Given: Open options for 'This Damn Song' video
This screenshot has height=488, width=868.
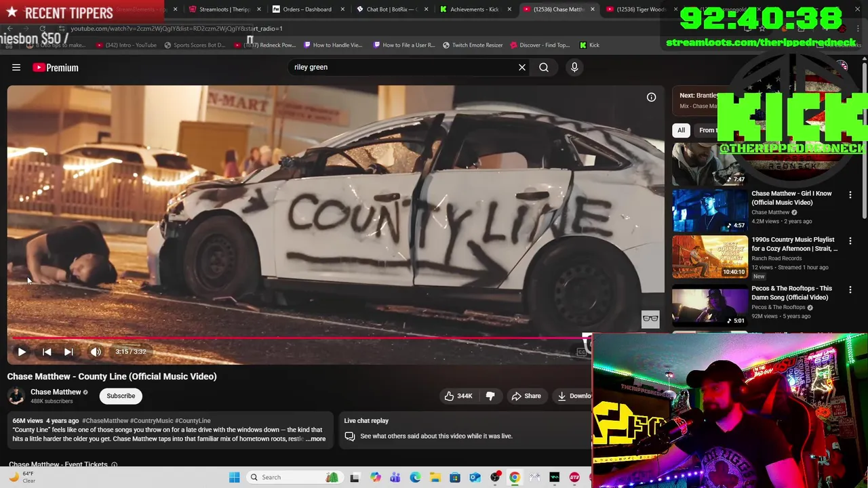Looking at the screenshot, I should [850, 289].
